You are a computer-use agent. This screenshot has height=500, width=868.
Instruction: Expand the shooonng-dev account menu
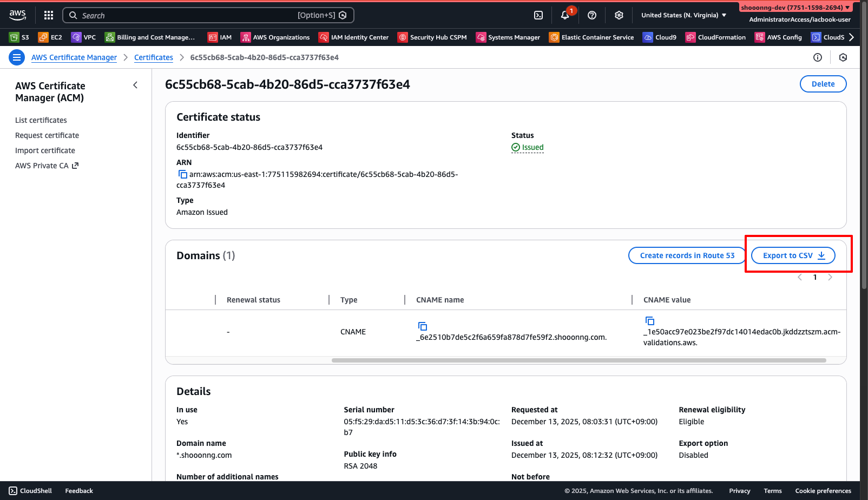tap(795, 8)
